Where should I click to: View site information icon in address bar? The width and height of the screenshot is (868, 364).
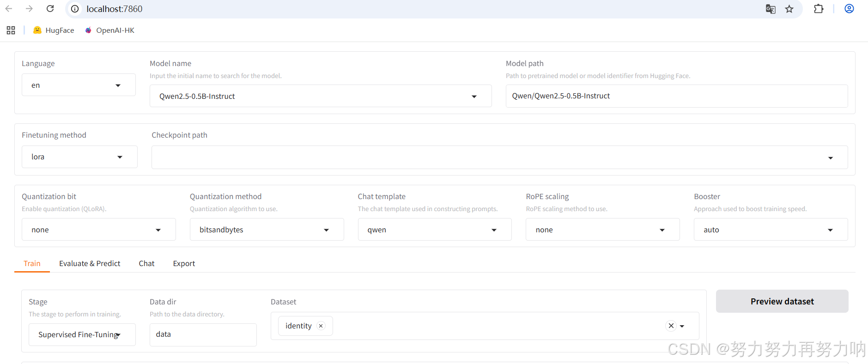[75, 9]
